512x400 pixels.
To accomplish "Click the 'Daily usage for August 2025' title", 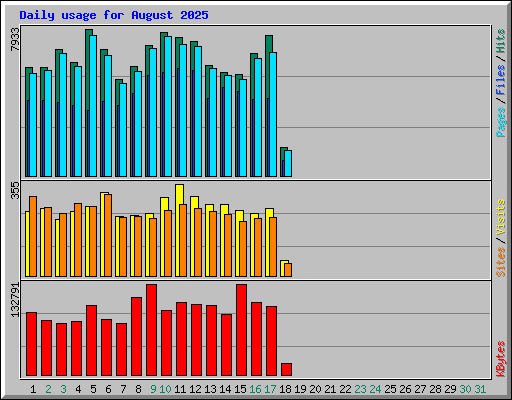I will pos(114,15).
